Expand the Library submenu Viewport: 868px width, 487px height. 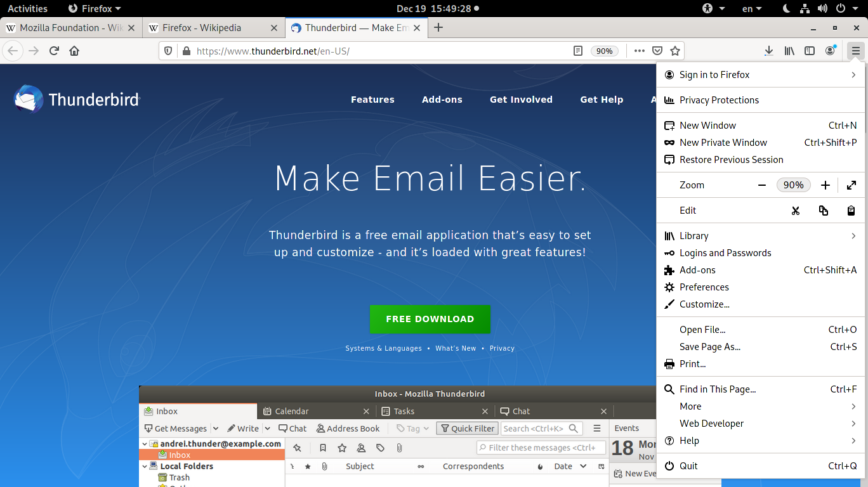(759, 236)
